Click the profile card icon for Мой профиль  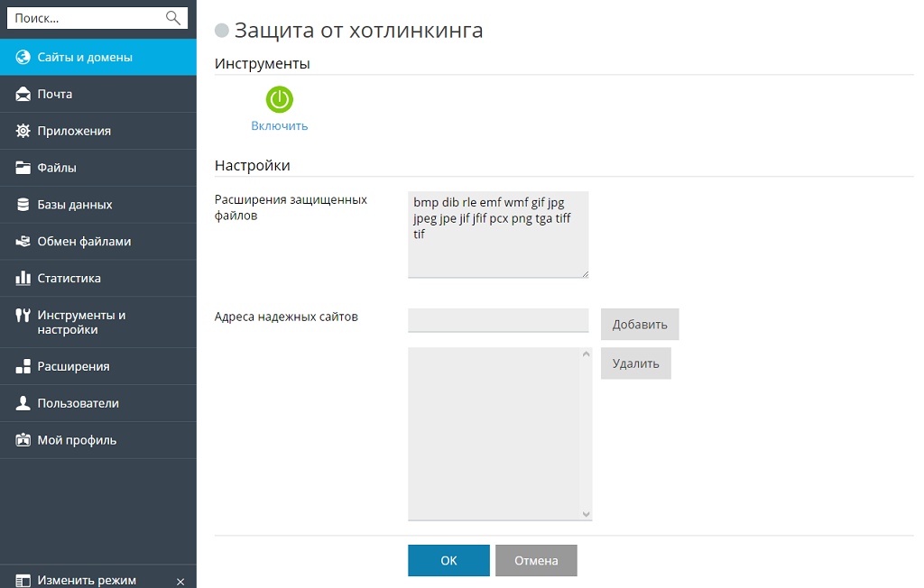[23, 440]
